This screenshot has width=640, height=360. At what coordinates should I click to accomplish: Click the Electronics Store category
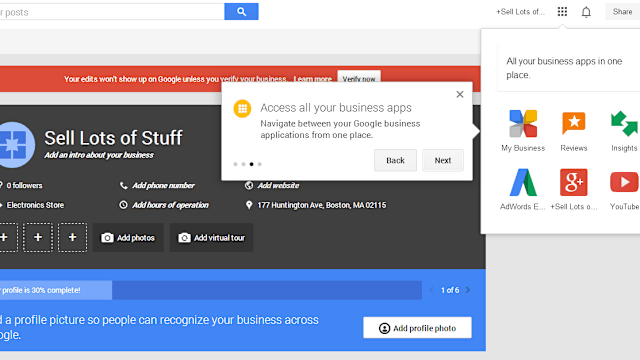(35, 205)
